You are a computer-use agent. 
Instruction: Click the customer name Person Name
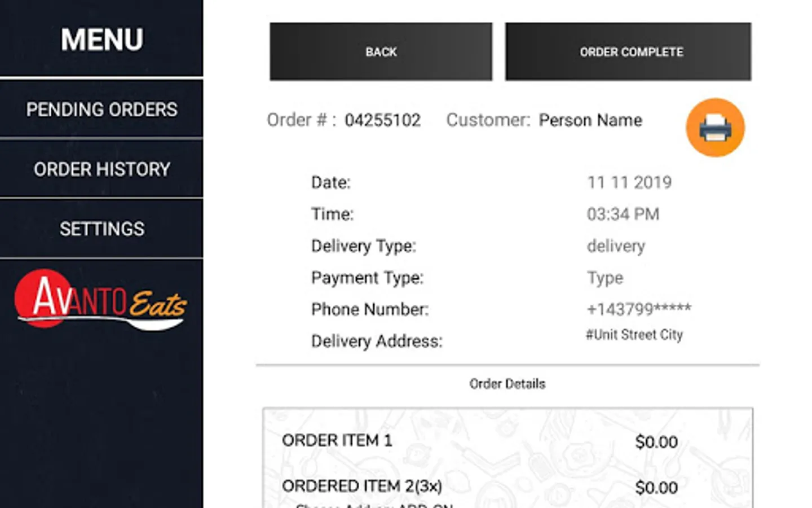pyautogui.click(x=590, y=120)
